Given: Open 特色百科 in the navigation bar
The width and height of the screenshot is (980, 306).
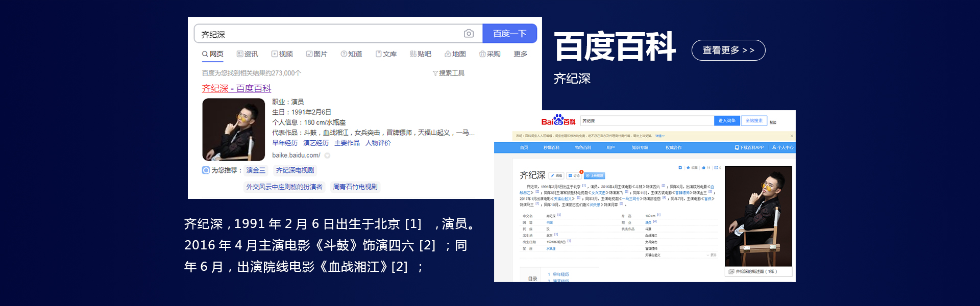Looking at the screenshot, I should (583, 147).
